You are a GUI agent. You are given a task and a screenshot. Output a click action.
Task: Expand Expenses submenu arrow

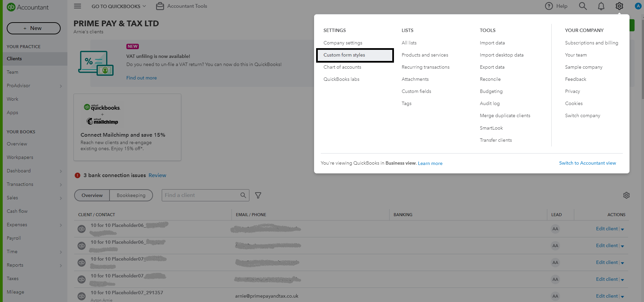point(61,225)
